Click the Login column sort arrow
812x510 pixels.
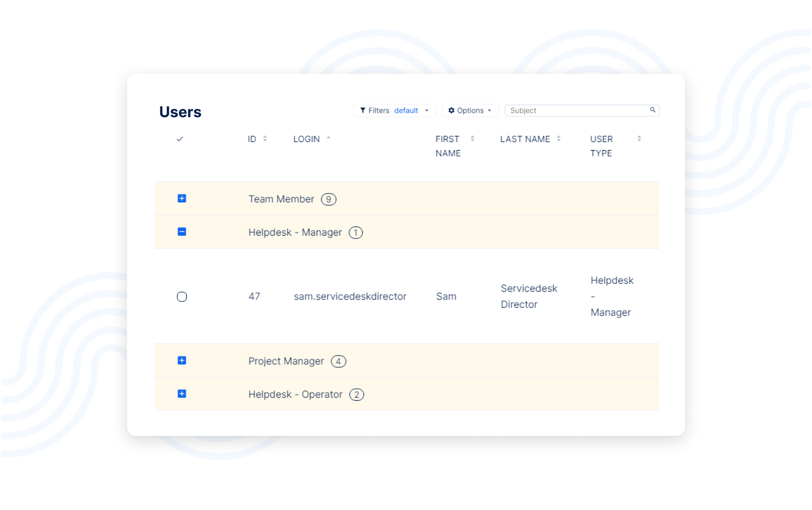pos(328,138)
